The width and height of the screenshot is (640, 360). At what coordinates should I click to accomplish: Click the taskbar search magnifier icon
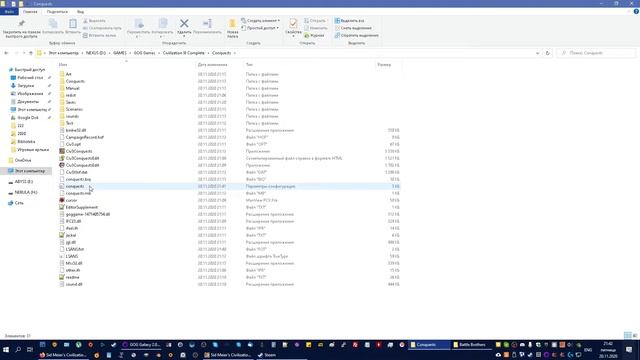pos(18,350)
